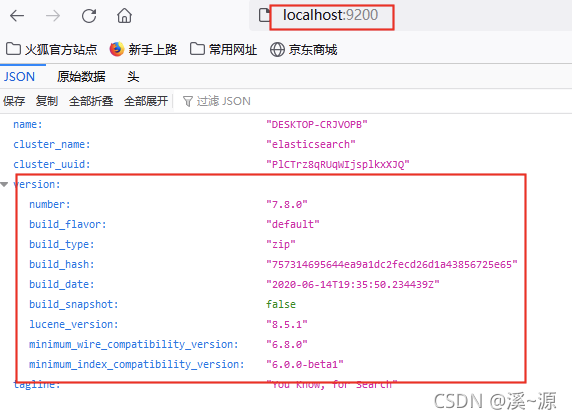Focus the 过滤 JSON filter field
The height and width of the screenshot is (419, 572).
point(372,101)
